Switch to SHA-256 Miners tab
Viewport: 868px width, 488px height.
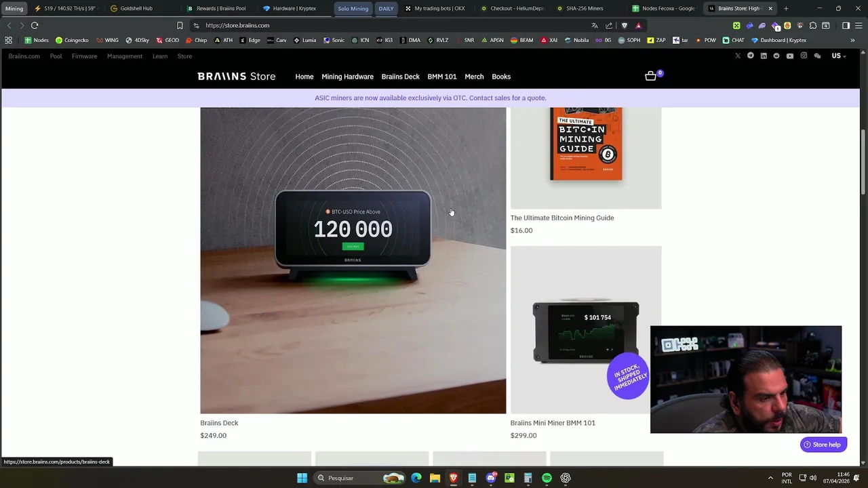(585, 8)
